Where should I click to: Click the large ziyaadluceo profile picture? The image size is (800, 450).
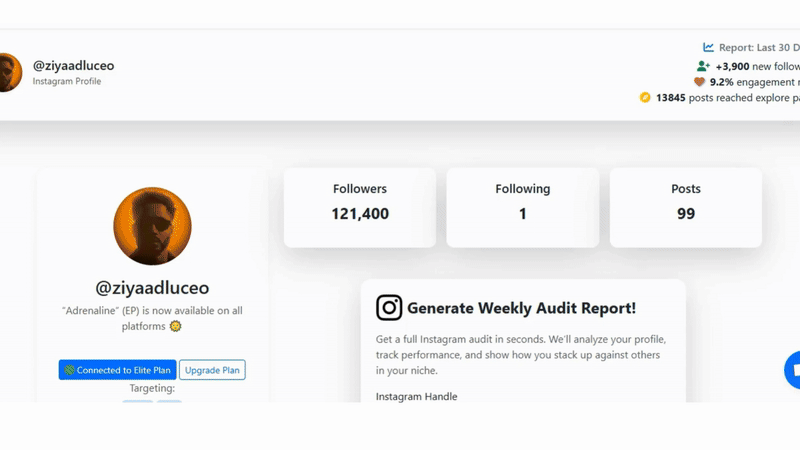(x=152, y=226)
